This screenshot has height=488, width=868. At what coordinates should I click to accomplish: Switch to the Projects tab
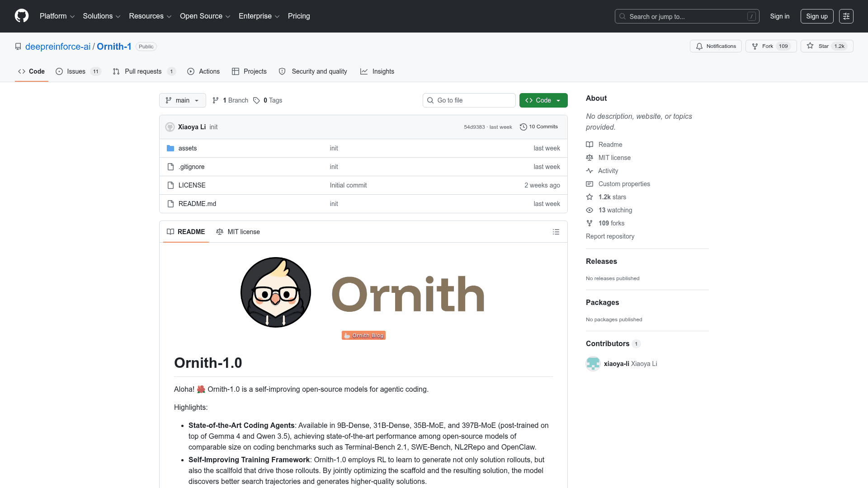249,71
